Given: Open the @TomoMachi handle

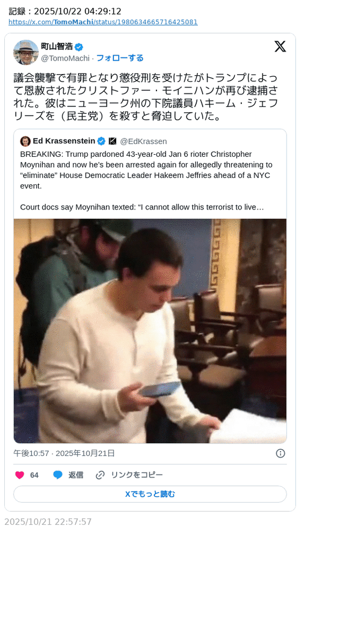Looking at the screenshot, I should (x=65, y=59).
